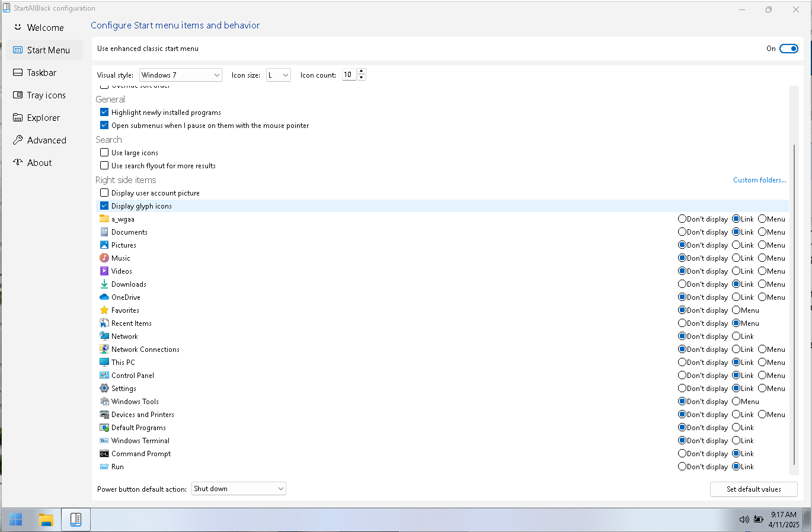The image size is (812, 532).
Task: Click the Default Programs icon
Action: [x=104, y=427]
